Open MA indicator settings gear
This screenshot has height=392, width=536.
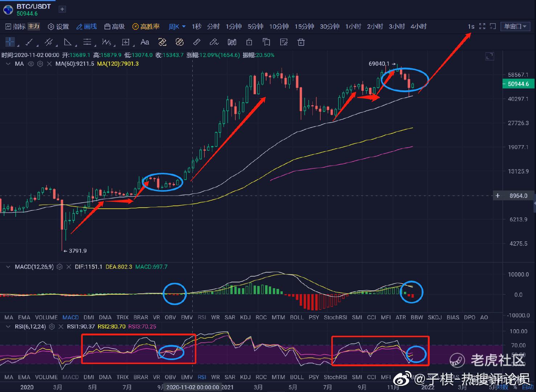40,64
